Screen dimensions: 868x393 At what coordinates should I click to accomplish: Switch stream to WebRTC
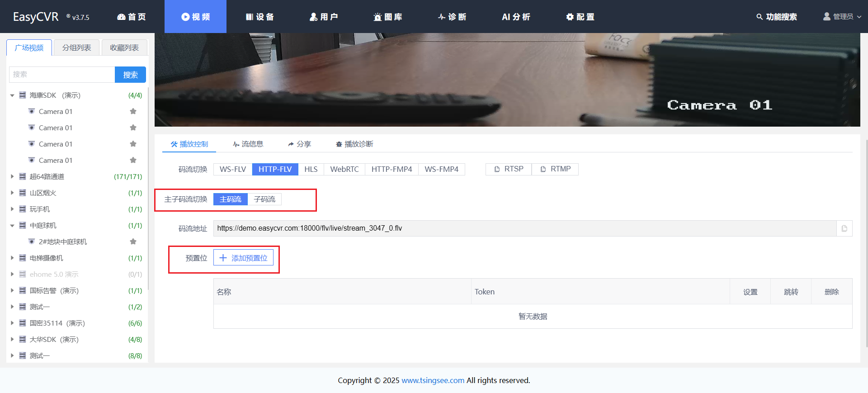click(x=344, y=169)
